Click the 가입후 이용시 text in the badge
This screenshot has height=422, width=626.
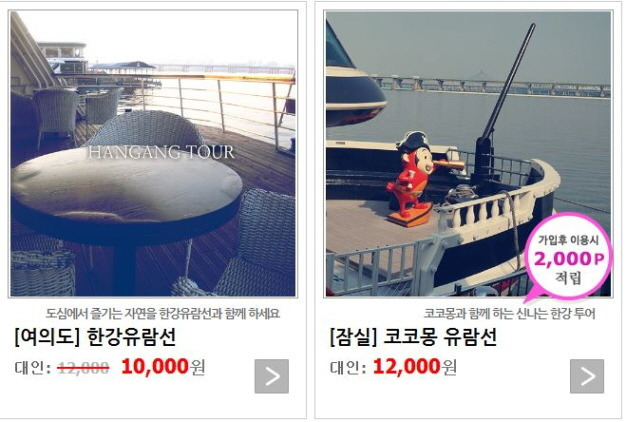(x=568, y=240)
